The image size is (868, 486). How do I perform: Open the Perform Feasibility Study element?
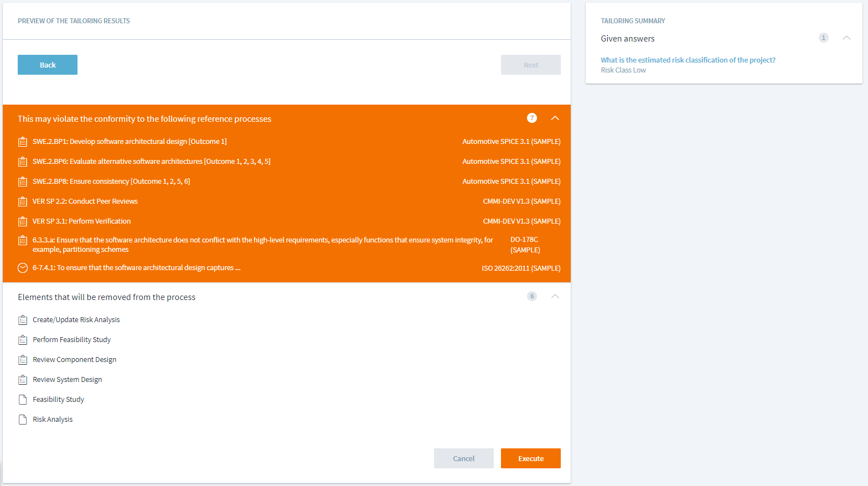pos(71,340)
